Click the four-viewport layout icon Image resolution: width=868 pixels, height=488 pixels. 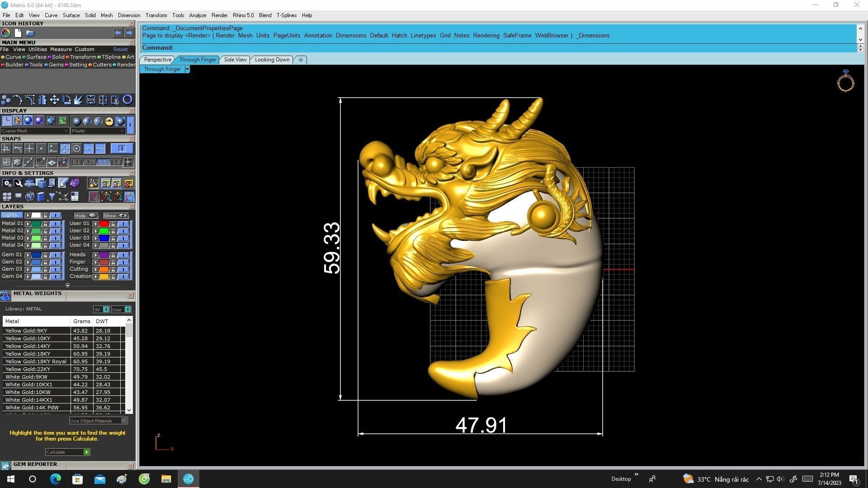point(7,196)
